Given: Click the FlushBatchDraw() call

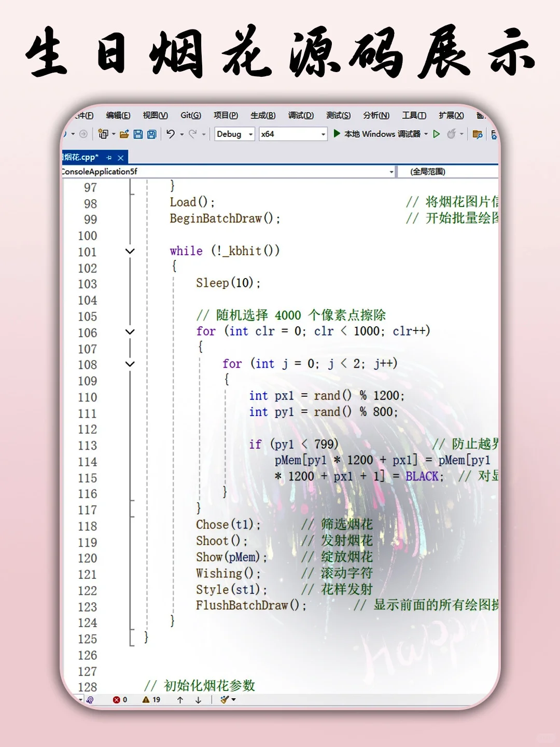Looking at the screenshot, I should [x=251, y=605].
